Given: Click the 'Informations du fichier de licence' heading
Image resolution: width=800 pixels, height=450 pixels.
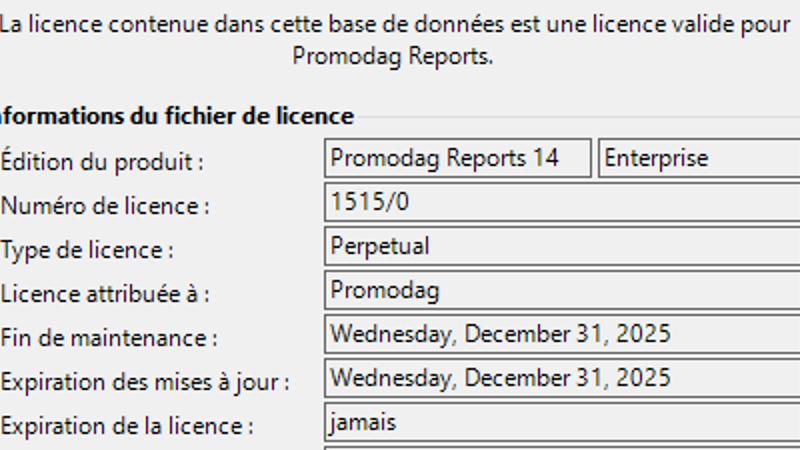Looking at the screenshot, I should click(176, 116).
